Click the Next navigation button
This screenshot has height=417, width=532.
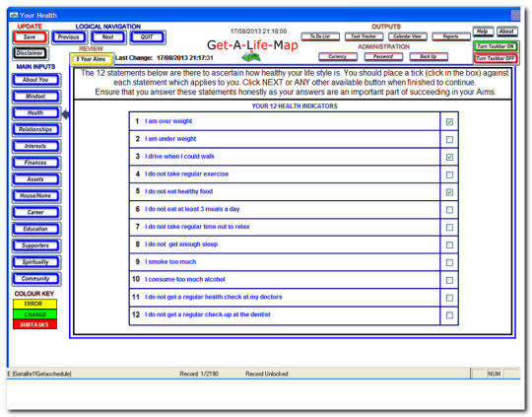pos(108,37)
